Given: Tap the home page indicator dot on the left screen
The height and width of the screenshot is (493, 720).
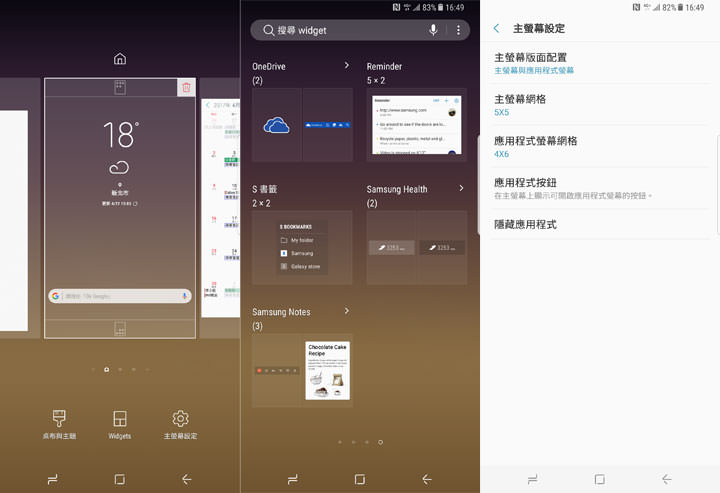Looking at the screenshot, I should pos(107,370).
